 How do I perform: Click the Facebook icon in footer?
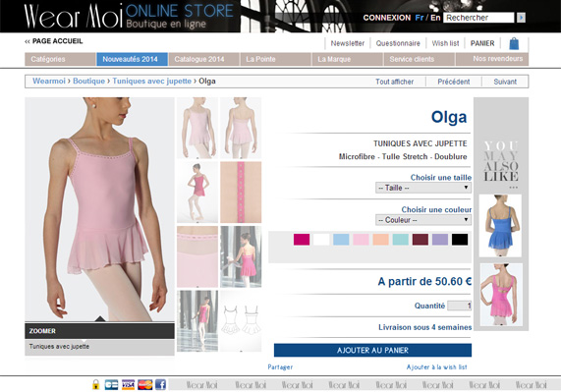click(160, 384)
